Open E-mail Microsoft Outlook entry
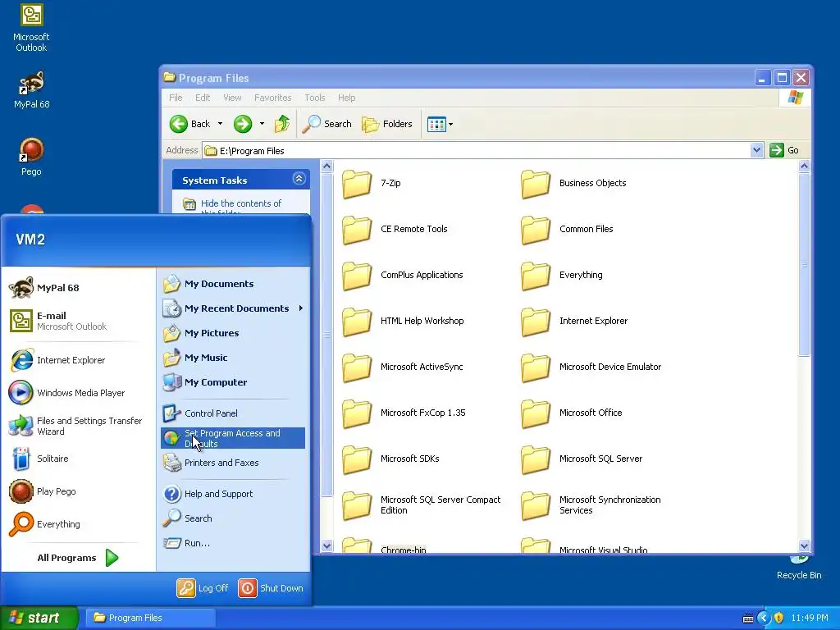This screenshot has height=630, width=840. 78,321
